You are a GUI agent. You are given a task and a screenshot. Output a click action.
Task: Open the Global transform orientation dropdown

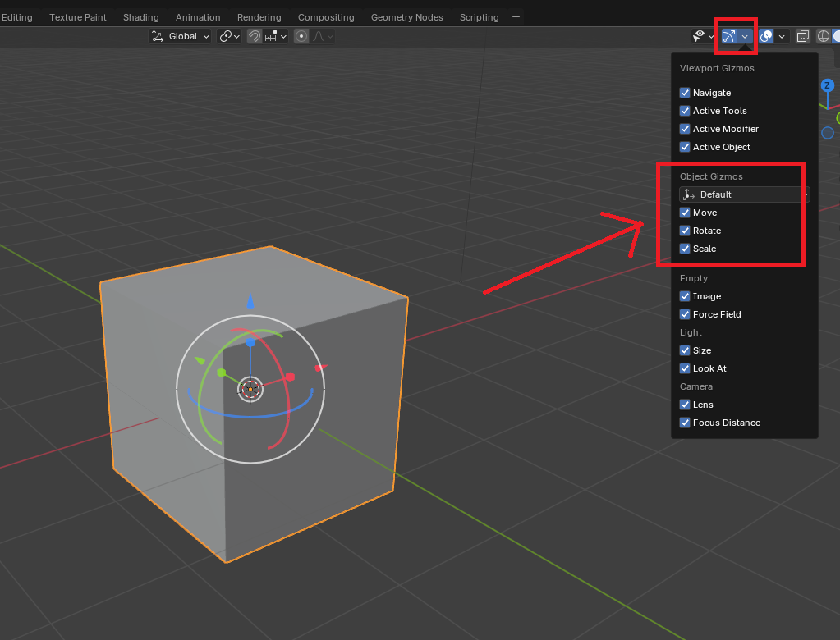(180, 36)
